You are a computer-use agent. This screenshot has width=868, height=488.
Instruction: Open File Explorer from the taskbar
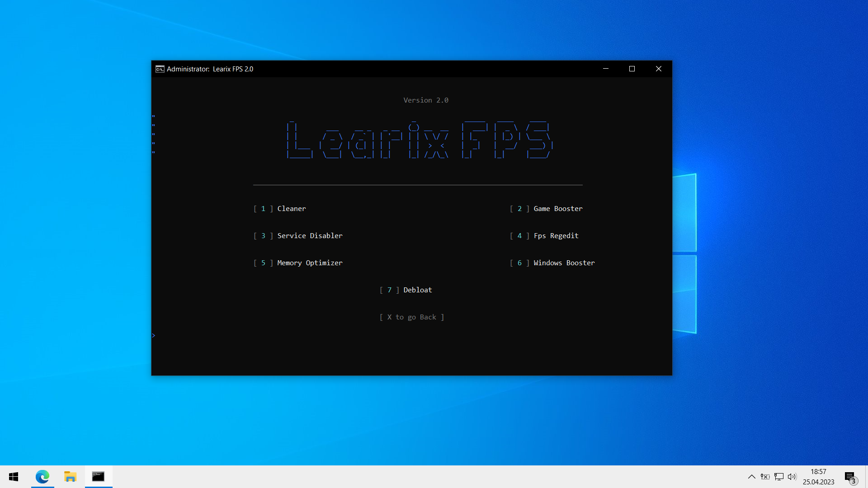point(70,477)
